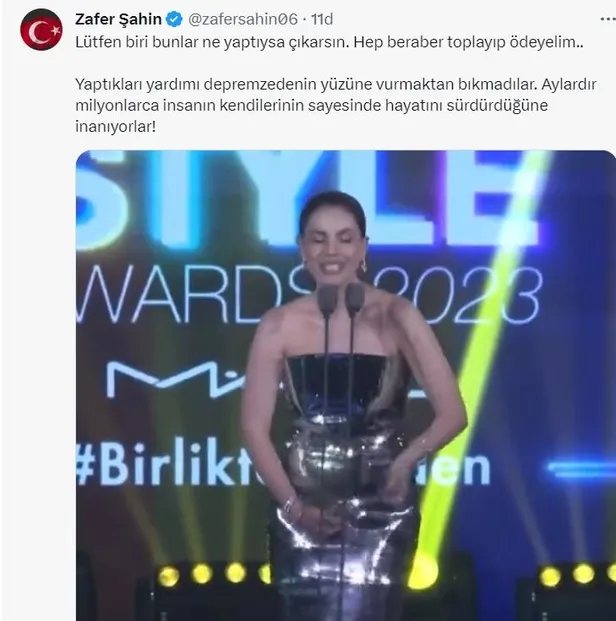
Task: Open the Zafer Şahin display name
Action: (x=118, y=19)
